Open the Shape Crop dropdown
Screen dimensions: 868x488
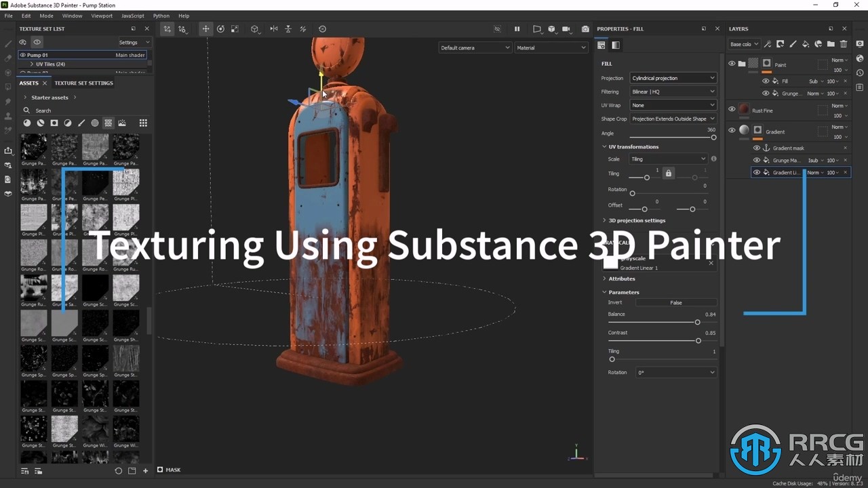pos(673,119)
